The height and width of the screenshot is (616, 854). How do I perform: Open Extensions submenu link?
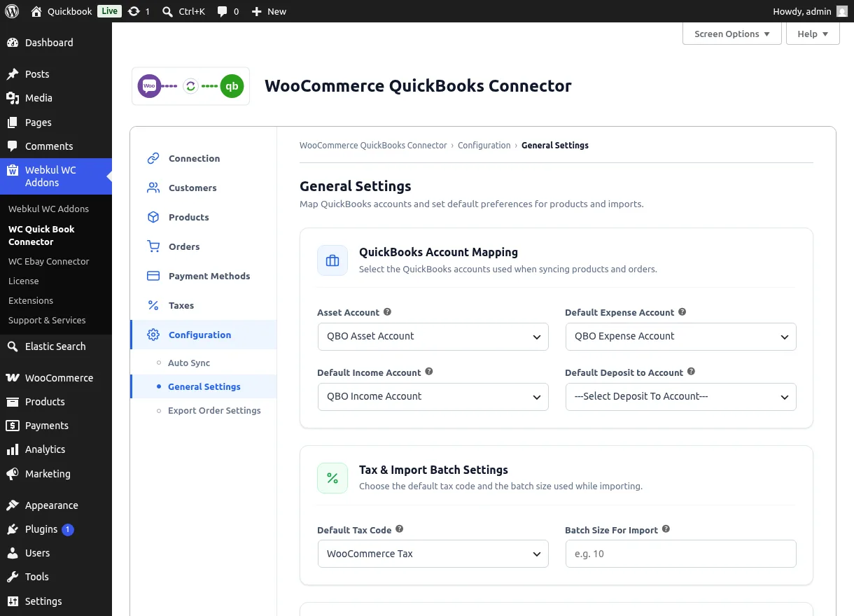pos(31,300)
